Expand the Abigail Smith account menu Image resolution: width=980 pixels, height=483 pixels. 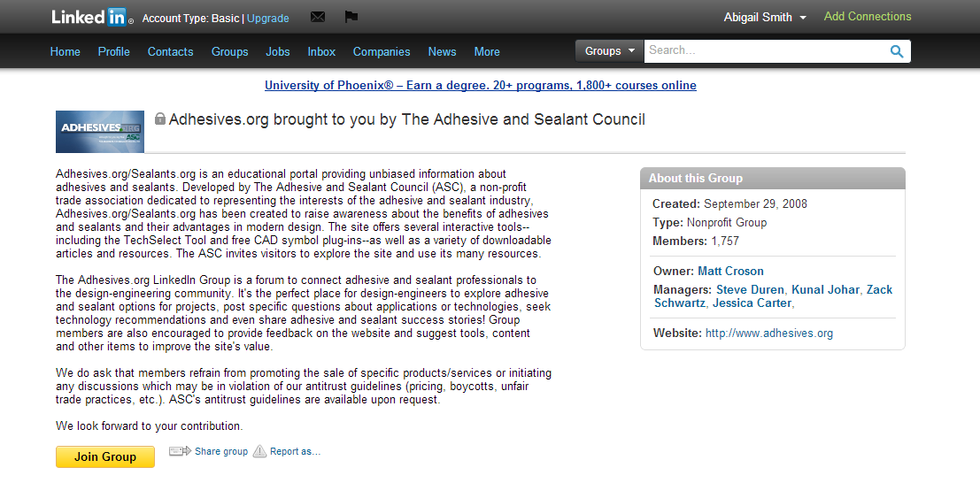click(x=765, y=18)
